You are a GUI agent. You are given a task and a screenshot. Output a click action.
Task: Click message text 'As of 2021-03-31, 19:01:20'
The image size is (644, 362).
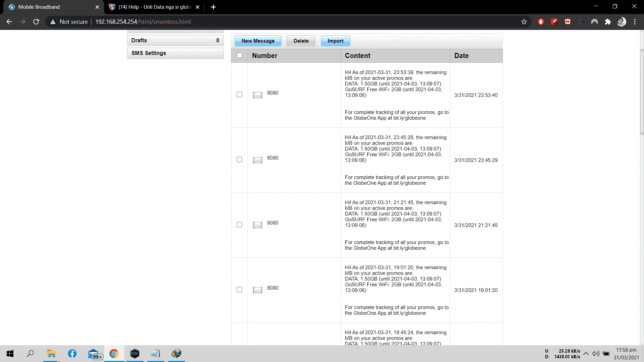tap(383, 267)
